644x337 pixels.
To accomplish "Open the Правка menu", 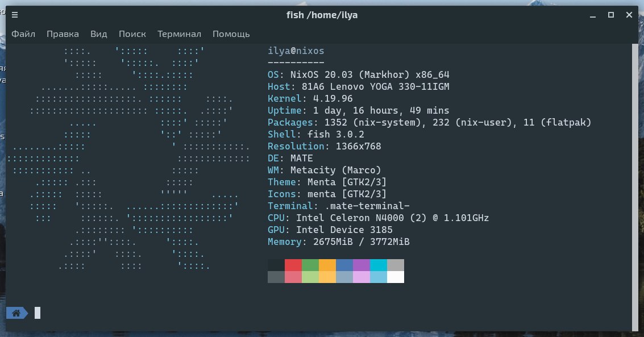I will [x=63, y=34].
